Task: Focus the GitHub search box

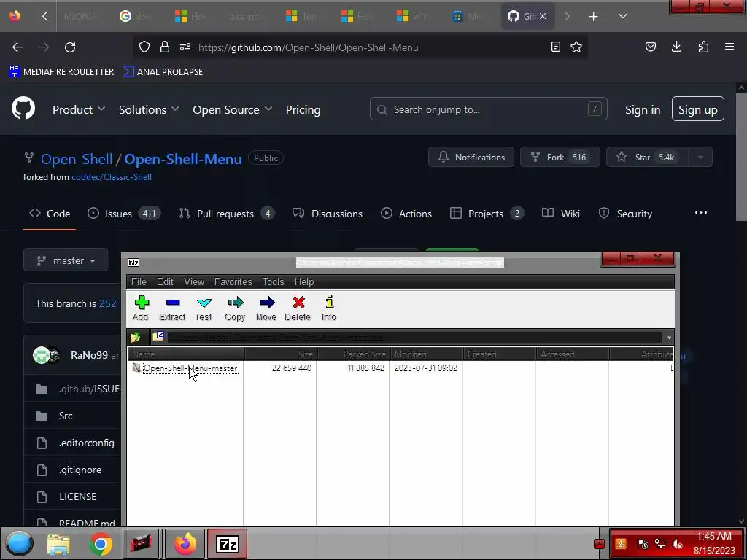Action: (x=488, y=109)
